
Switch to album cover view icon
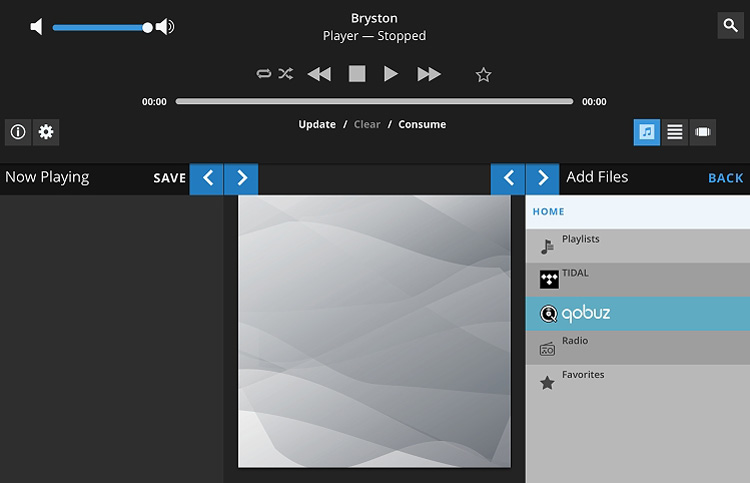click(x=703, y=132)
